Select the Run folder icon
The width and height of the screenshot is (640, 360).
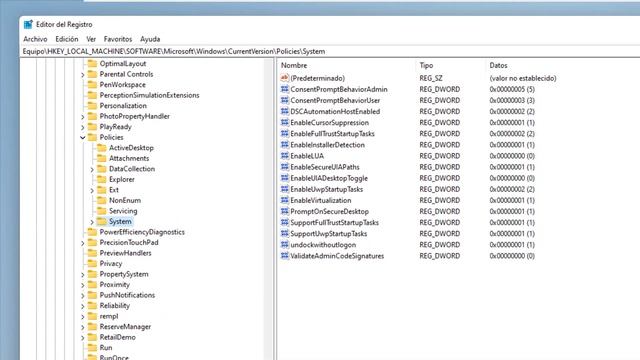click(x=93, y=348)
